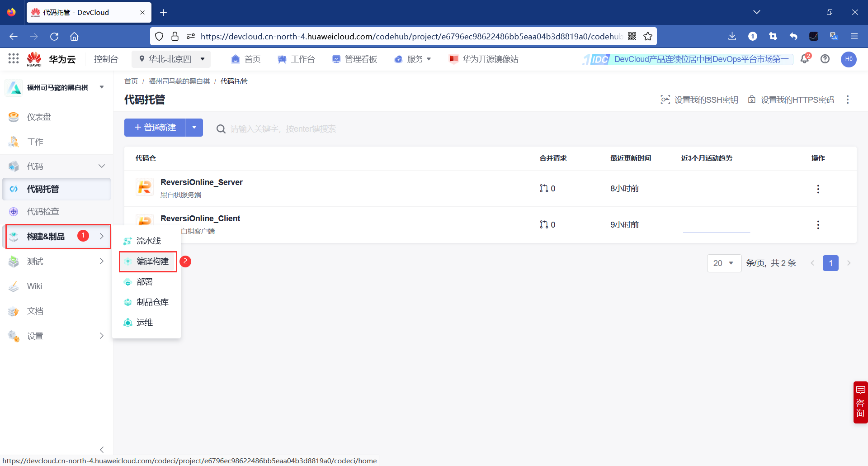
Task: Open the ReversiOnline_Client repository
Action: click(x=200, y=219)
